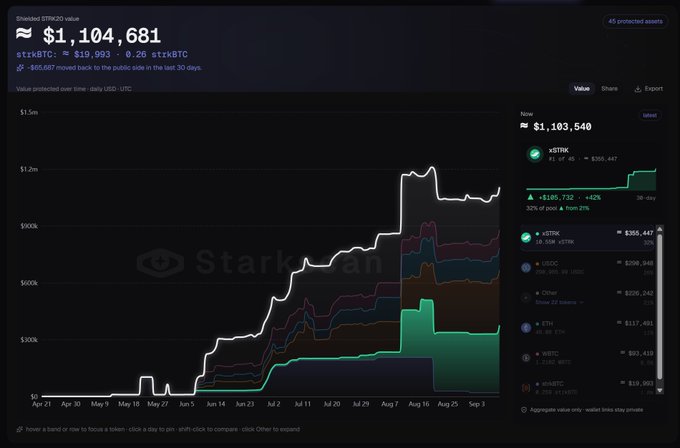The height and width of the screenshot is (448, 680).
Task: Click the ETH value $117,491
Action: (x=639, y=324)
